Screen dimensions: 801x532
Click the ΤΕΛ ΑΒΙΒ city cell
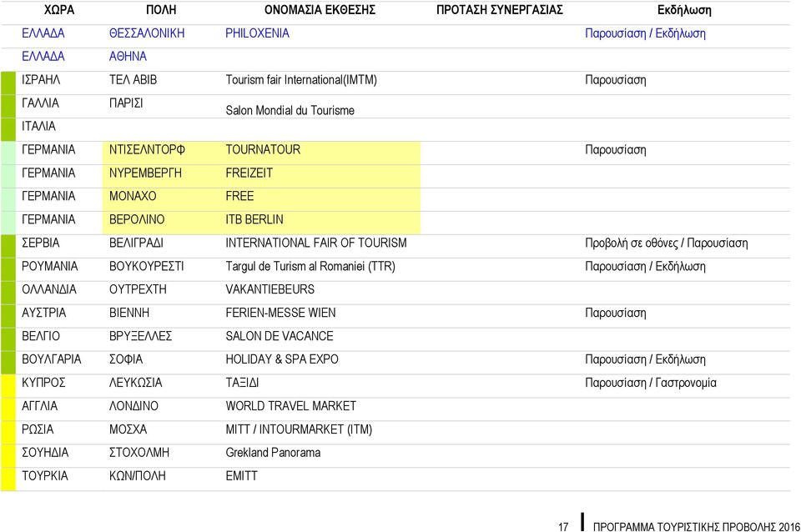click(x=133, y=80)
